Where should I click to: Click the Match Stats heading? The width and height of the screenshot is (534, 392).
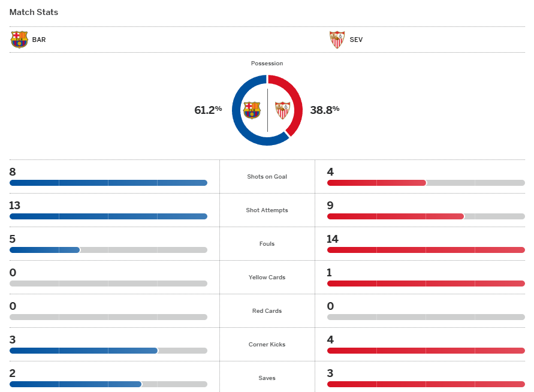34,12
